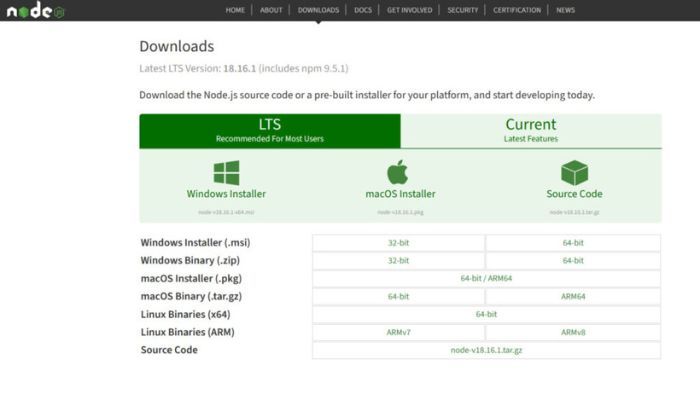Download Windows Binary (.zip) 32-bit

[x=398, y=261]
